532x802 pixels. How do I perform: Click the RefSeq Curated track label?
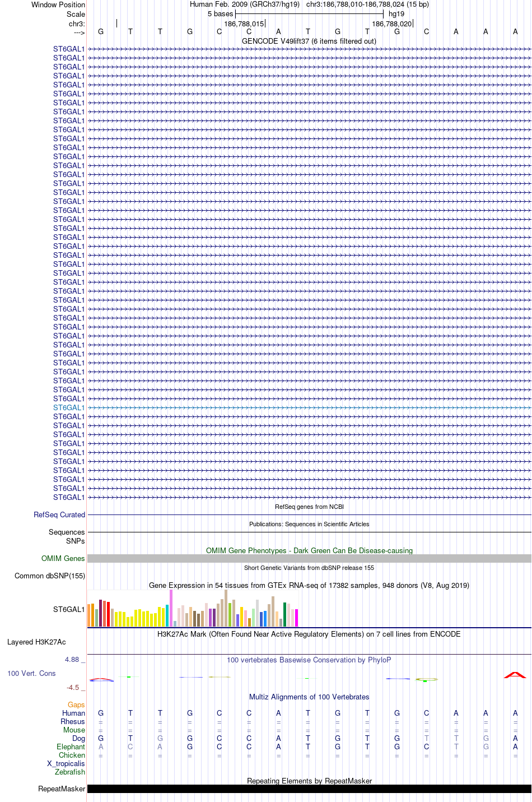click(x=59, y=514)
